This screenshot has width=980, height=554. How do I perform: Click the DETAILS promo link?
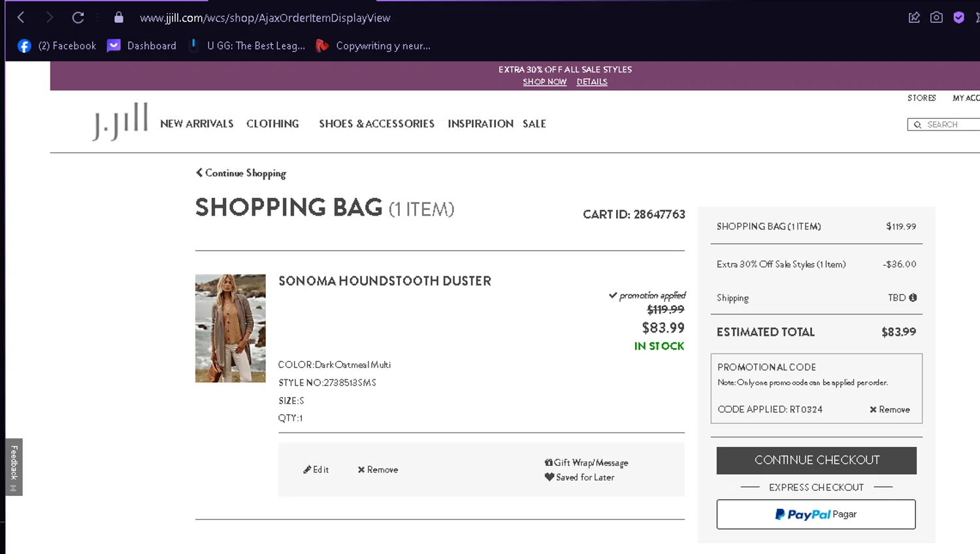click(x=592, y=82)
